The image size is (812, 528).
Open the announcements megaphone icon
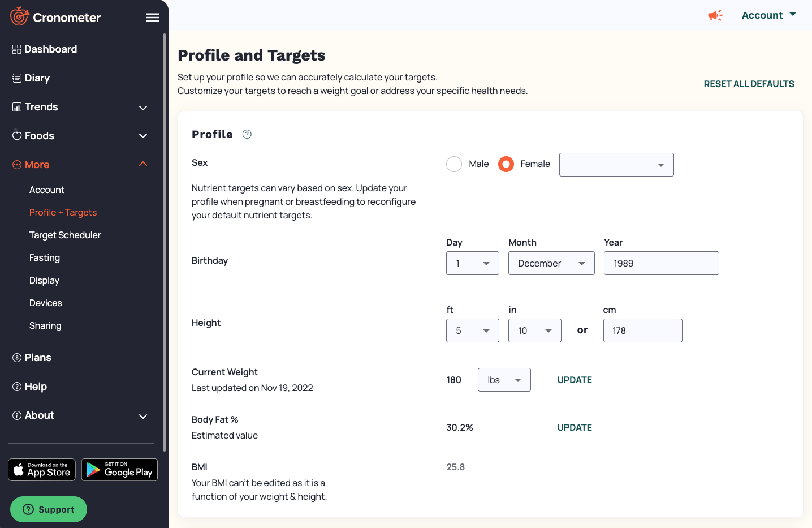point(715,15)
